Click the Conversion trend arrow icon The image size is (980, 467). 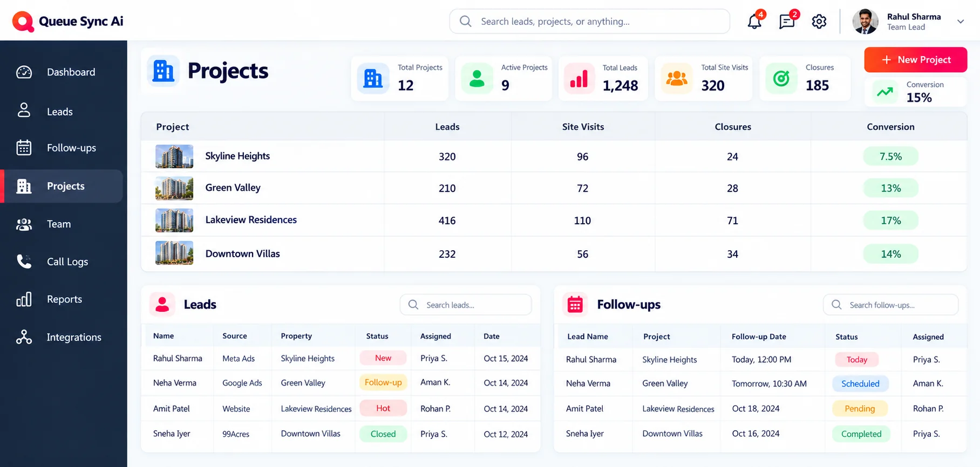(x=885, y=92)
